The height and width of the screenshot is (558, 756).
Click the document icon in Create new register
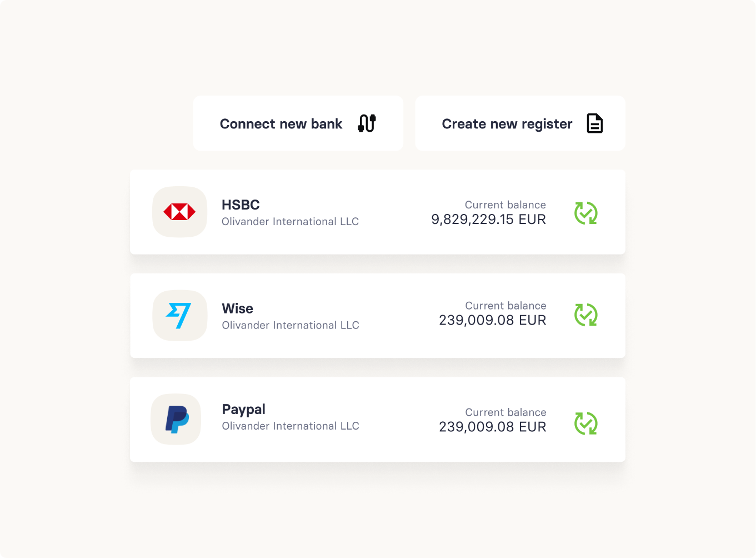click(594, 123)
